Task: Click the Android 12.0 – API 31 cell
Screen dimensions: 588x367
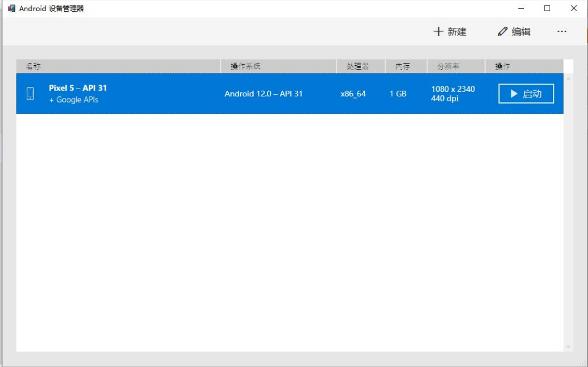Action: coord(264,94)
